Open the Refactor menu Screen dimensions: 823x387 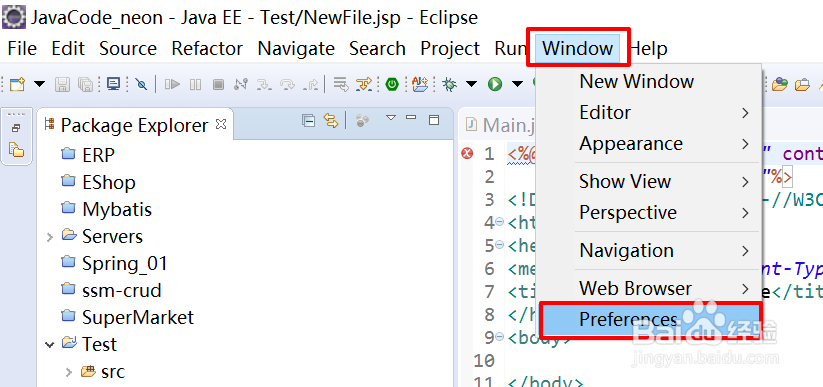pyautogui.click(x=207, y=48)
